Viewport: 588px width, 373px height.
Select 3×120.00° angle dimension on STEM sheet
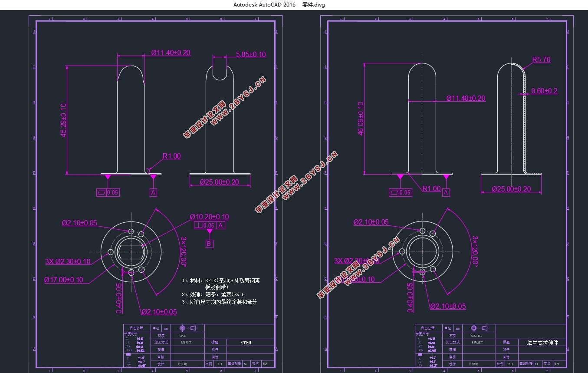[x=184, y=251]
